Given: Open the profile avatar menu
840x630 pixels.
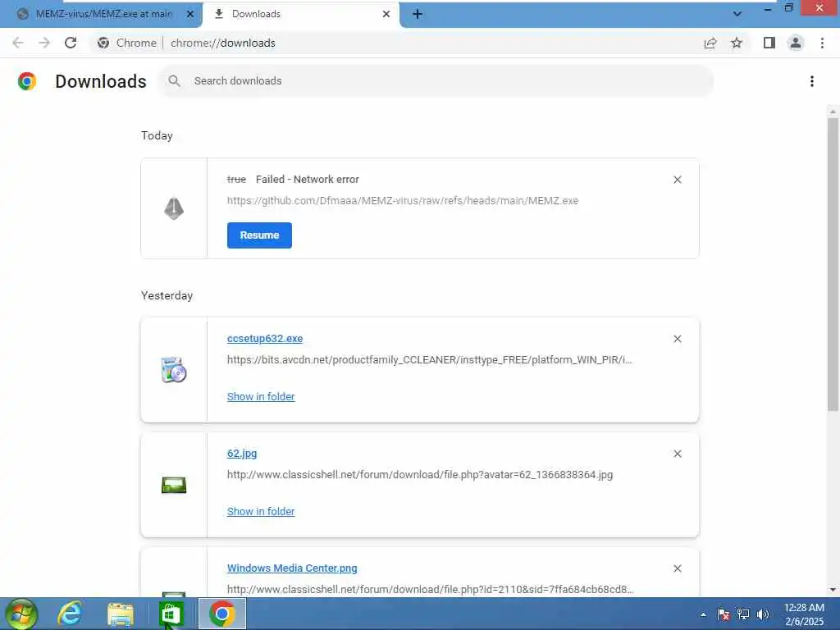Looking at the screenshot, I should tap(796, 43).
